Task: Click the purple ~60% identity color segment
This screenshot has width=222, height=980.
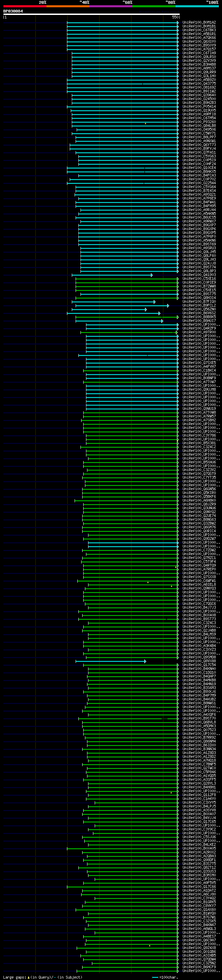Action: click(111, 6)
